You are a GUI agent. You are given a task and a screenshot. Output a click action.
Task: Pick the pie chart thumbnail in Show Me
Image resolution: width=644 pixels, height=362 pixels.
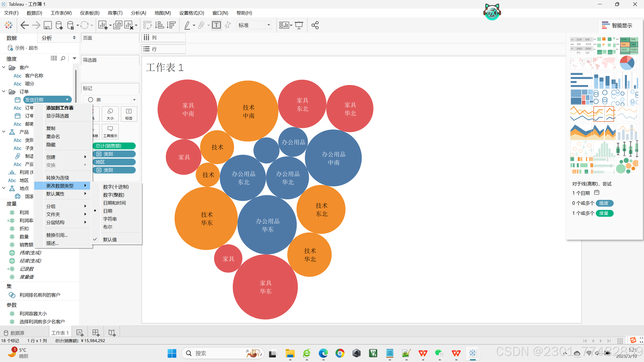[627, 63]
